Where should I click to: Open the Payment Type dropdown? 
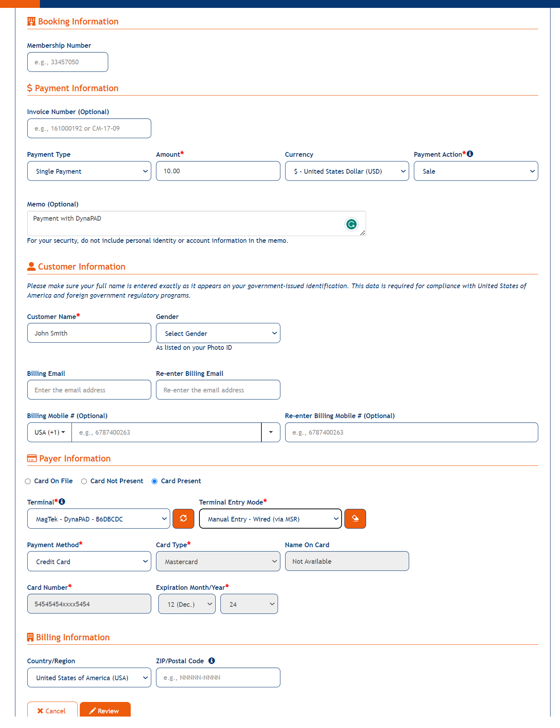click(x=89, y=171)
